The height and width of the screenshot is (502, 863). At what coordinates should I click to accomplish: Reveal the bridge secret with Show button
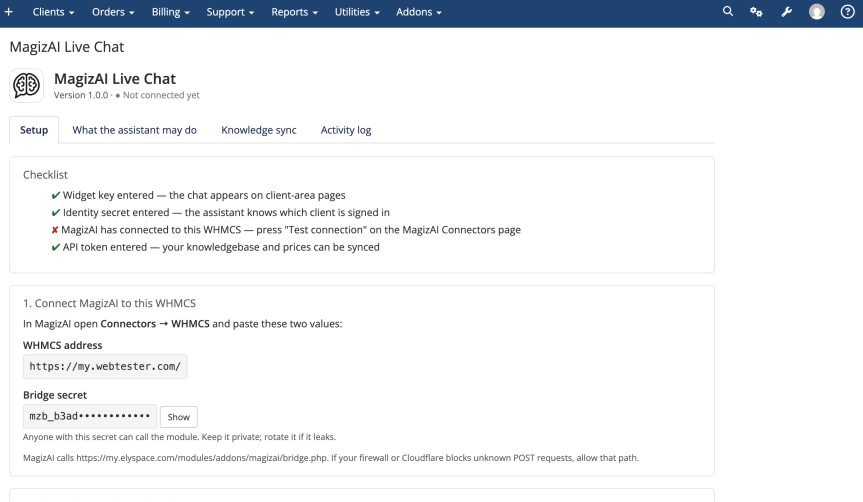pyautogui.click(x=178, y=417)
